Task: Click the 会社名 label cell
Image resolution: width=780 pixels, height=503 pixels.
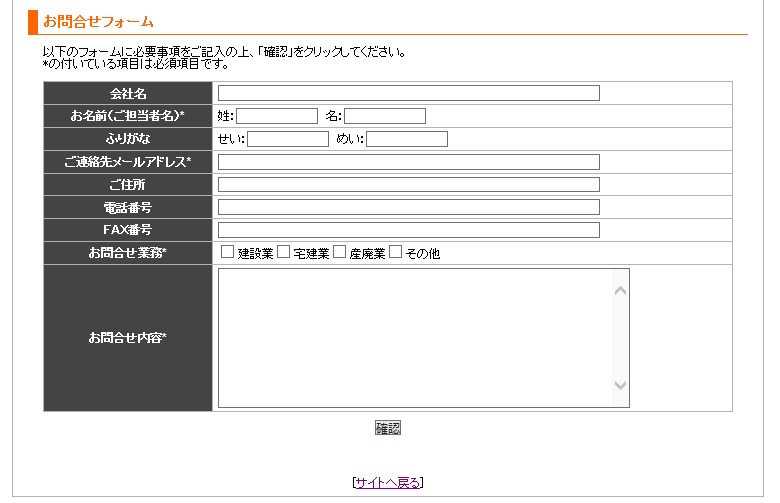Action: click(x=128, y=93)
